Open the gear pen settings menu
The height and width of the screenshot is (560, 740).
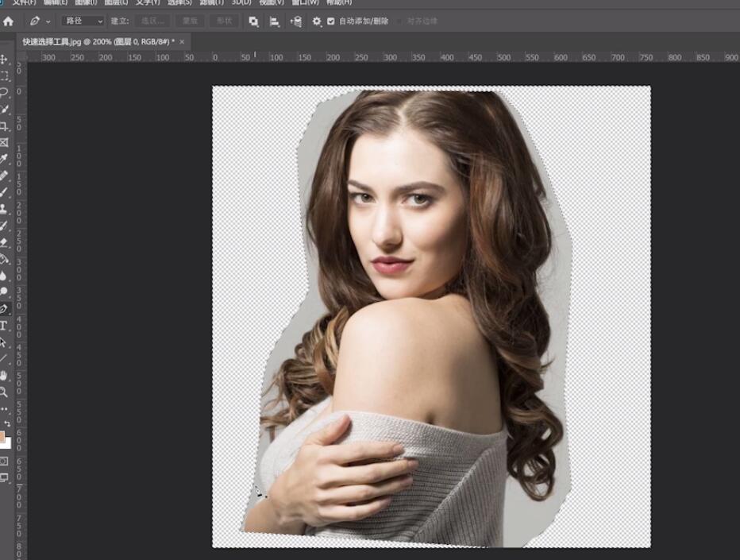tap(316, 21)
